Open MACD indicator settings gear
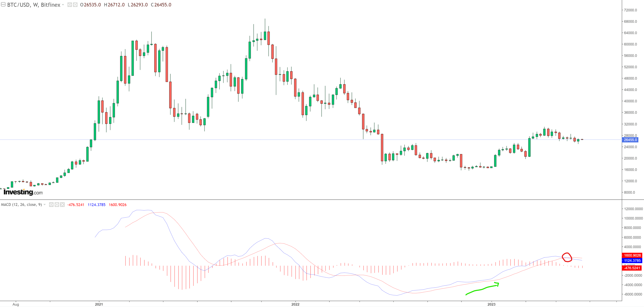The image size is (644, 307). [57, 205]
